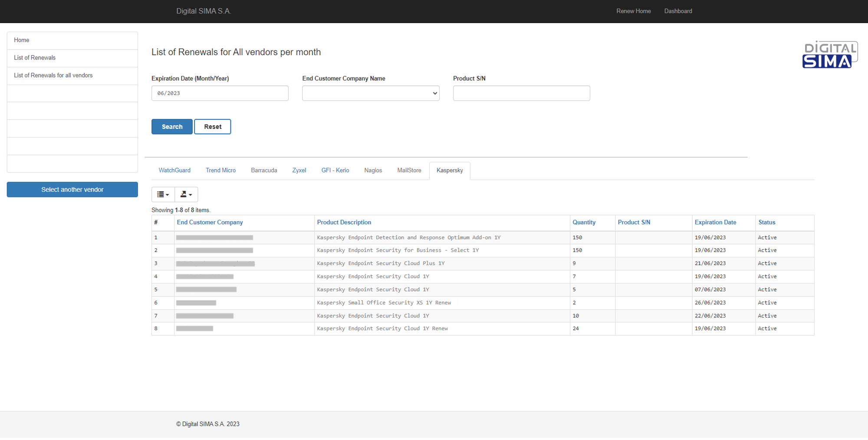Select the Zyxel tab

click(x=299, y=171)
